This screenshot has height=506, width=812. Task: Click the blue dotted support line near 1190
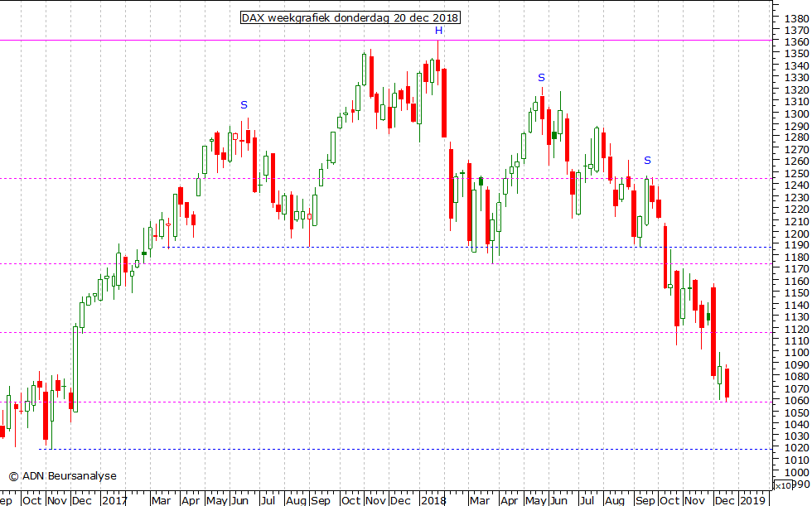tap(467, 247)
